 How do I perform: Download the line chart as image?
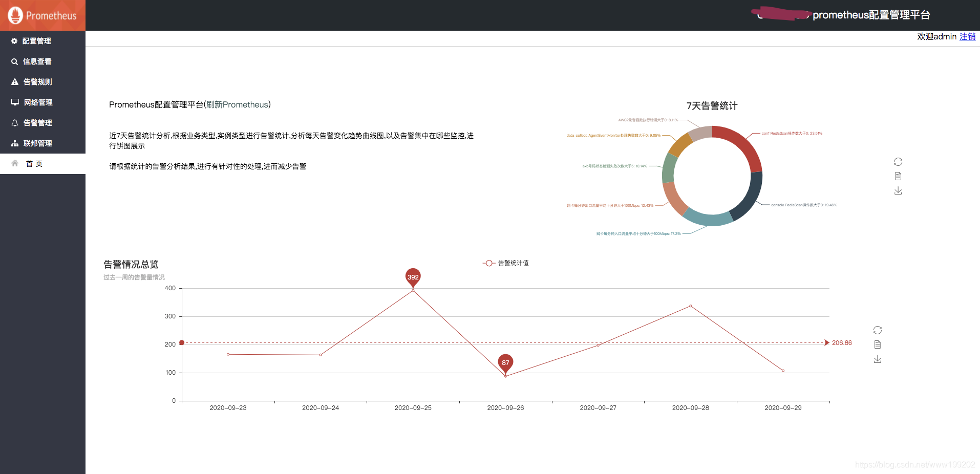[x=878, y=359]
